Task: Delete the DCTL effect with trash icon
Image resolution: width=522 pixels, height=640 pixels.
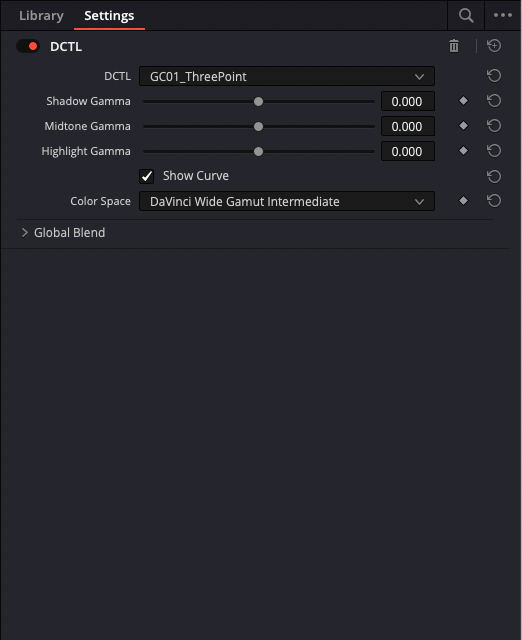Action: [454, 46]
